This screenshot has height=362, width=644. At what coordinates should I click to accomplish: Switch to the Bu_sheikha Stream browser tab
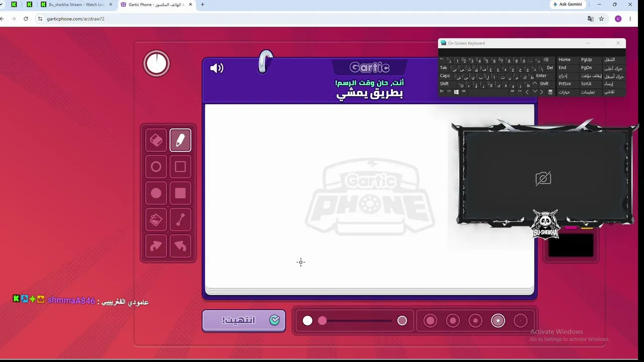tap(77, 5)
